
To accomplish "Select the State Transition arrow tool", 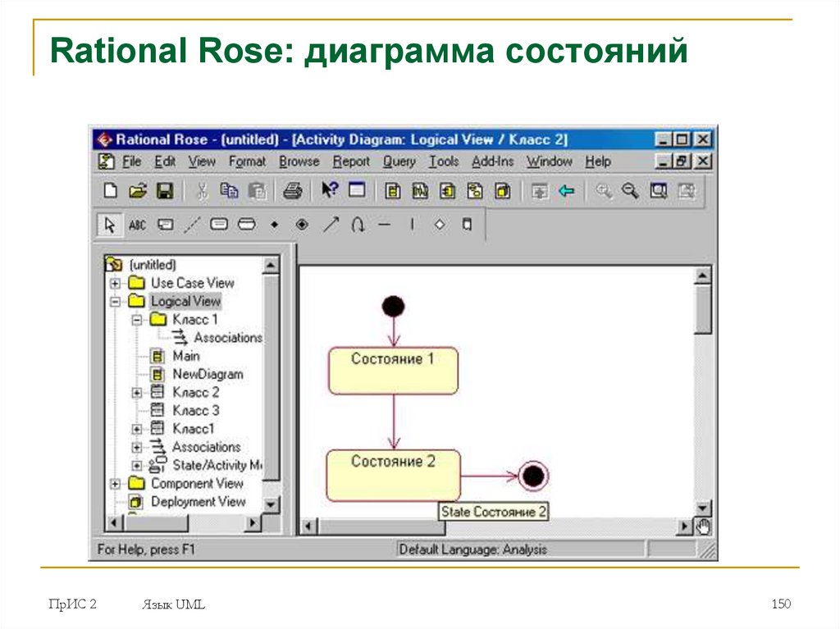I will pos(331,225).
